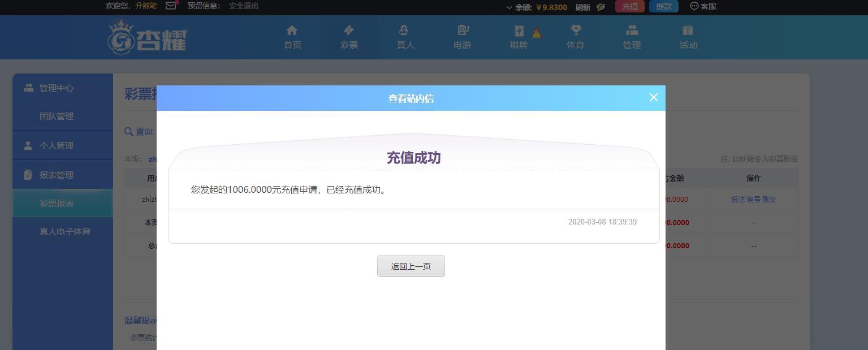Viewport: 868px width, 350px height.
Task: Click 安全退出 to log out
Action: [x=244, y=6]
